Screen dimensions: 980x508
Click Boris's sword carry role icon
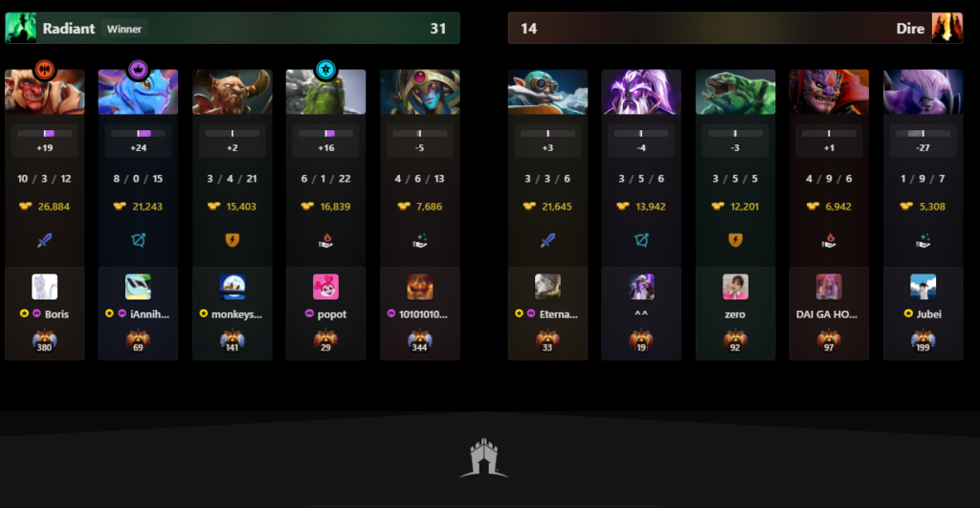coord(44,240)
